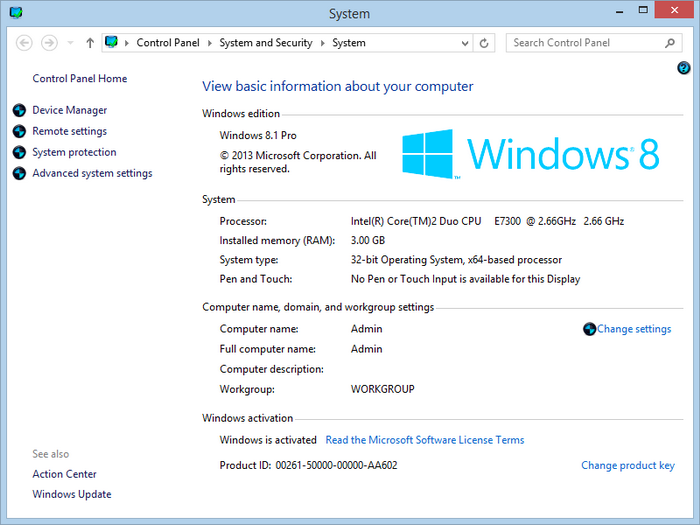700x525 pixels.
Task: Click the shield icon beside System protection
Action: pyautogui.click(x=19, y=152)
